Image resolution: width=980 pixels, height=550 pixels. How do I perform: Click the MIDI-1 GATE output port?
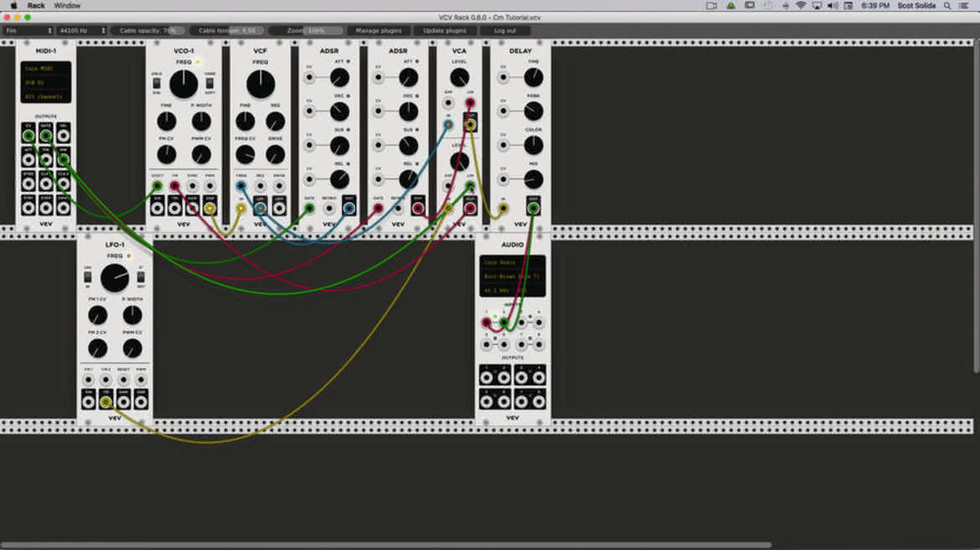pyautogui.click(x=45, y=135)
